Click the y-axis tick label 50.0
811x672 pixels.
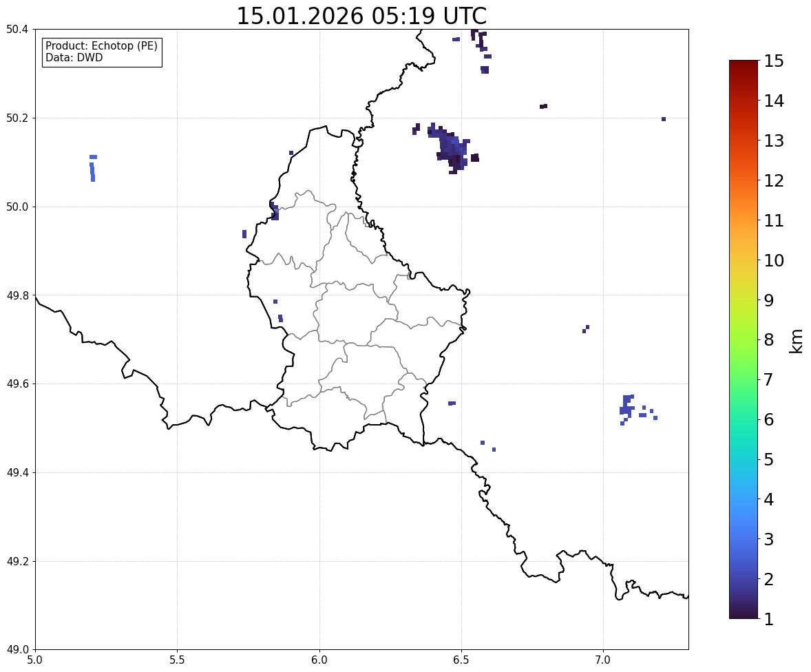pos(17,207)
